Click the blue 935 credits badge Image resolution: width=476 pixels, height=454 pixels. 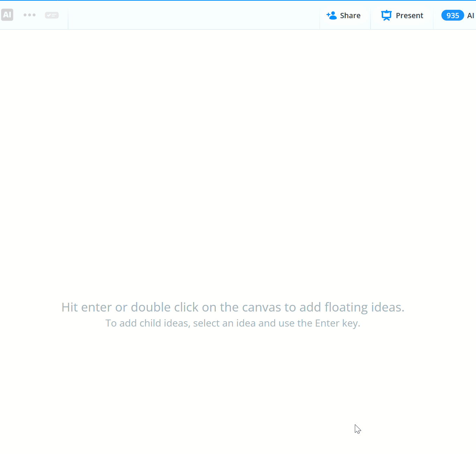point(452,15)
